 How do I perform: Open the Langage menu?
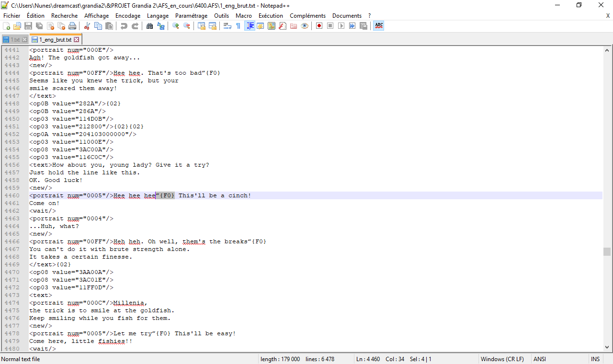coord(158,16)
